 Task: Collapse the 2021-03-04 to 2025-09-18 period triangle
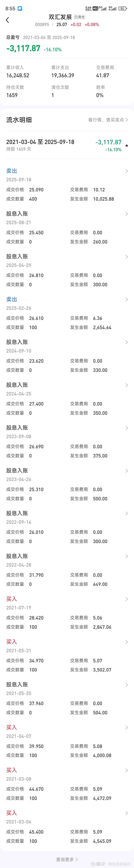click(x=127, y=145)
